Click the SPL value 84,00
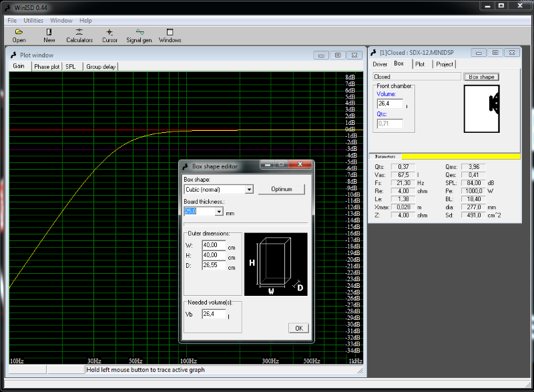The height and width of the screenshot is (392, 534). (473, 183)
